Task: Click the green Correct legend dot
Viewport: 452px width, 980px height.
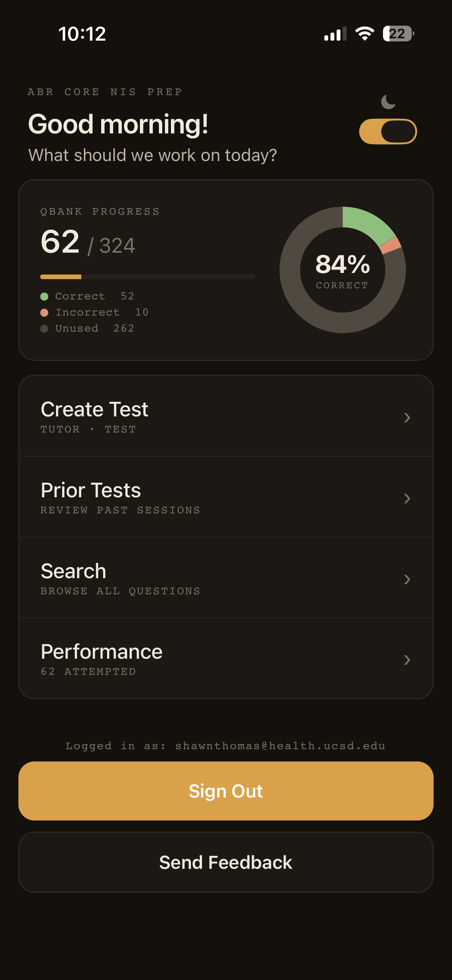Action: 45,296
